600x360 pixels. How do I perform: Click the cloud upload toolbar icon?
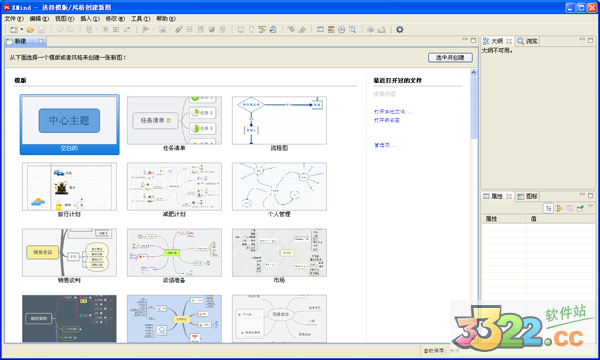tap(371, 29)
